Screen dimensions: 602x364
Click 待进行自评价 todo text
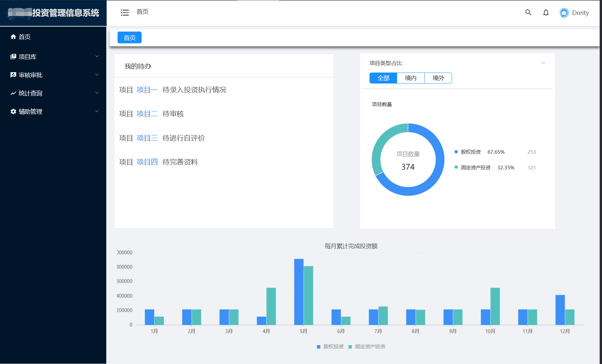(184, 138)
